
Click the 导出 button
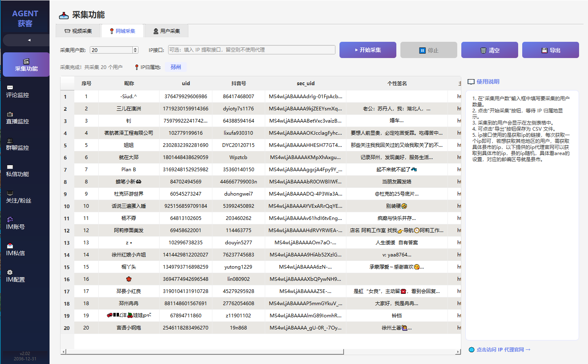[551, 50]
